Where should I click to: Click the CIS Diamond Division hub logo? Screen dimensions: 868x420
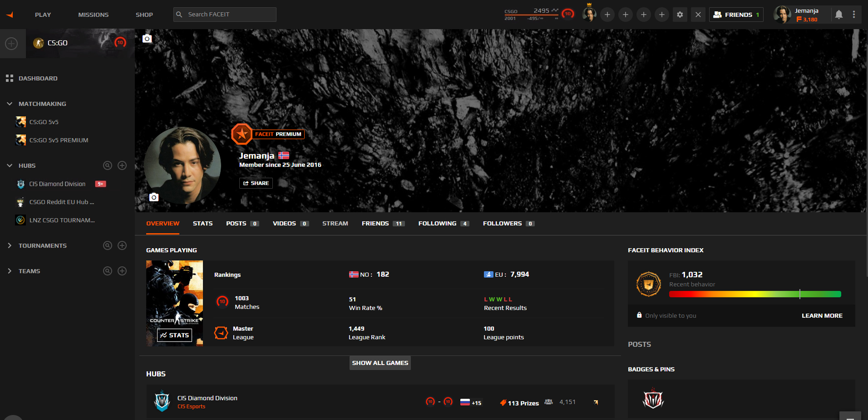(x=162, y=401)
